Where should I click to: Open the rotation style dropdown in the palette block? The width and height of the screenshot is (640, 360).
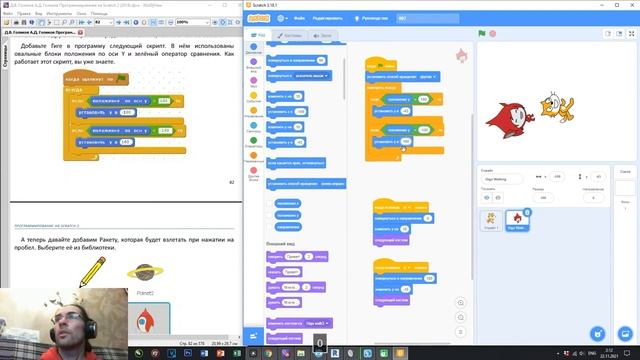[x=332, y=184]
